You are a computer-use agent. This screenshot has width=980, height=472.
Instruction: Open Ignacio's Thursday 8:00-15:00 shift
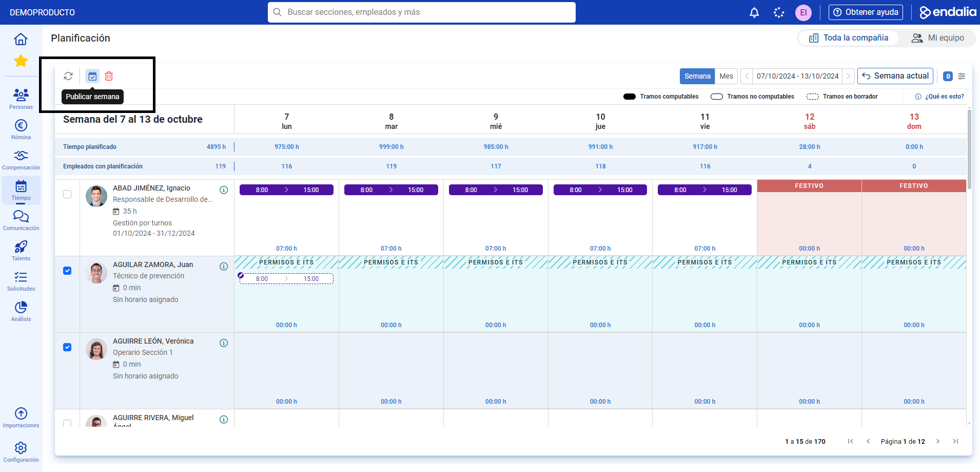point(600,190)
